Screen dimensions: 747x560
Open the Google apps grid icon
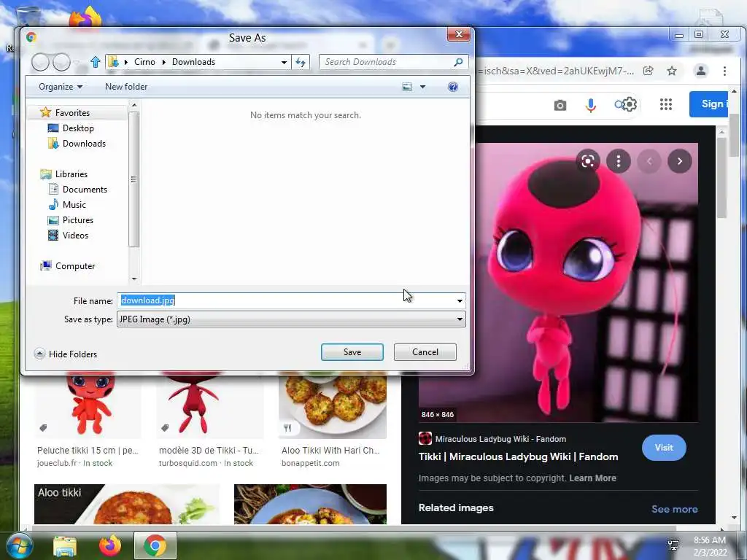666,104
